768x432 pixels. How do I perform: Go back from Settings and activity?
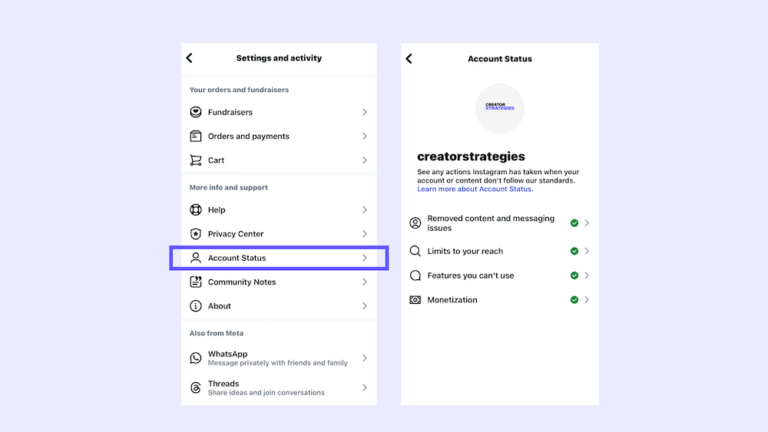190,58
